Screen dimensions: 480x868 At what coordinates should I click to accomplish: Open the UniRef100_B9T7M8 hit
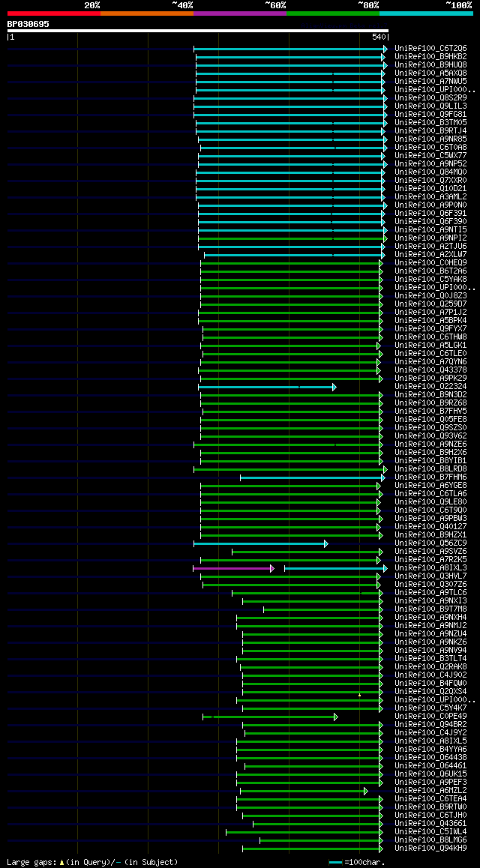click(x=430, y=609)
